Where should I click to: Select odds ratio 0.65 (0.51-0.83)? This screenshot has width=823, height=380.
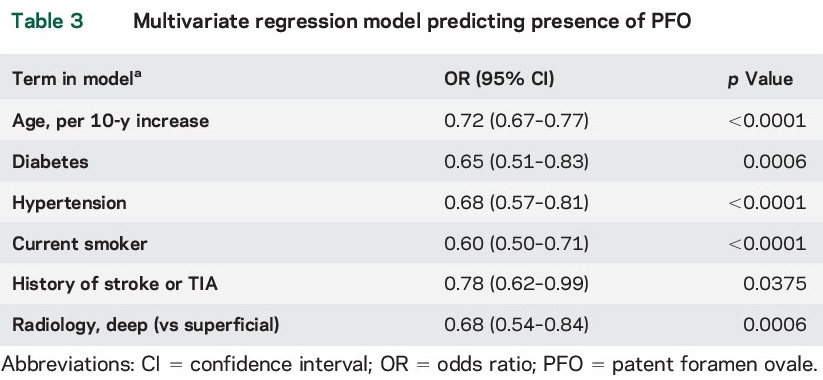pos(516,162)
